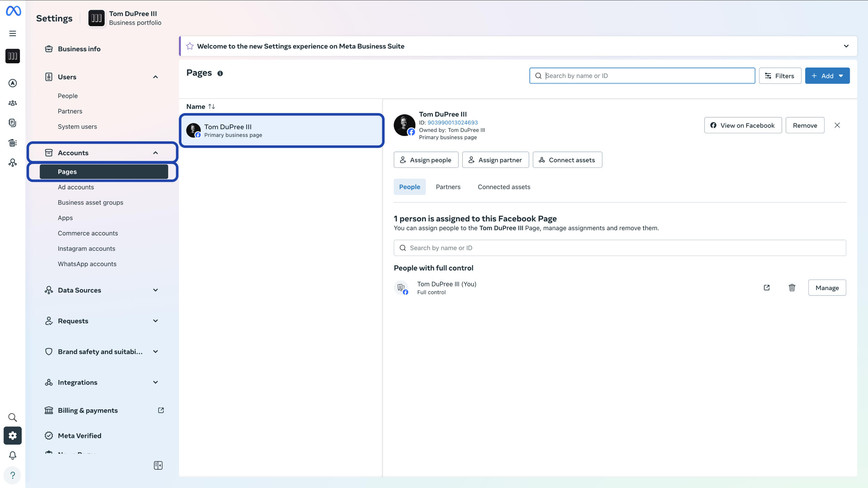The width and height of the screenshot is (868, 488).
Task: Collapse the Users section
Action: pyautogui.click(x=155, y=77)
